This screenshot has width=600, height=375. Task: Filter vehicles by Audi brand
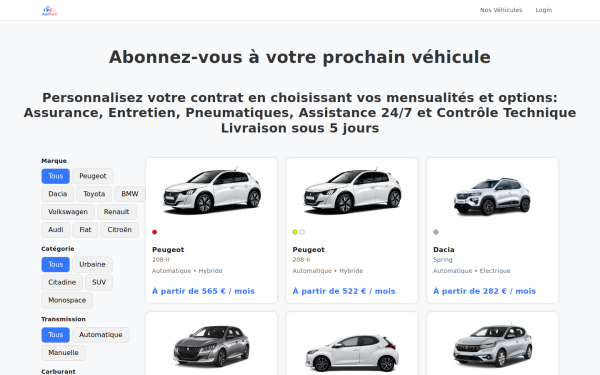[x=55, y=230]
